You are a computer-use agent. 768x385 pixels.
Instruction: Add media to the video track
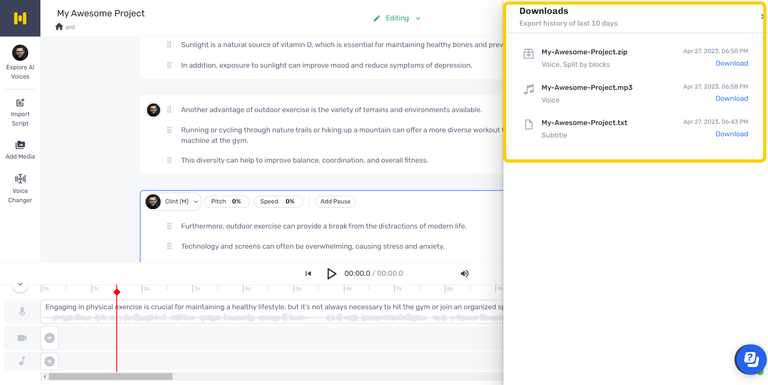(49, 337)
